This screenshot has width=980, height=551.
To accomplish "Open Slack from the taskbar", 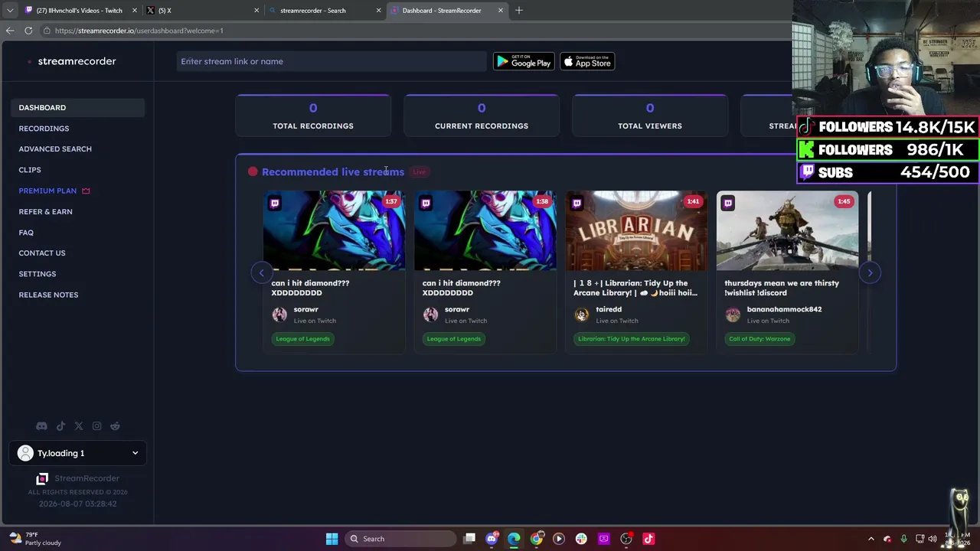I will [581, 539].
